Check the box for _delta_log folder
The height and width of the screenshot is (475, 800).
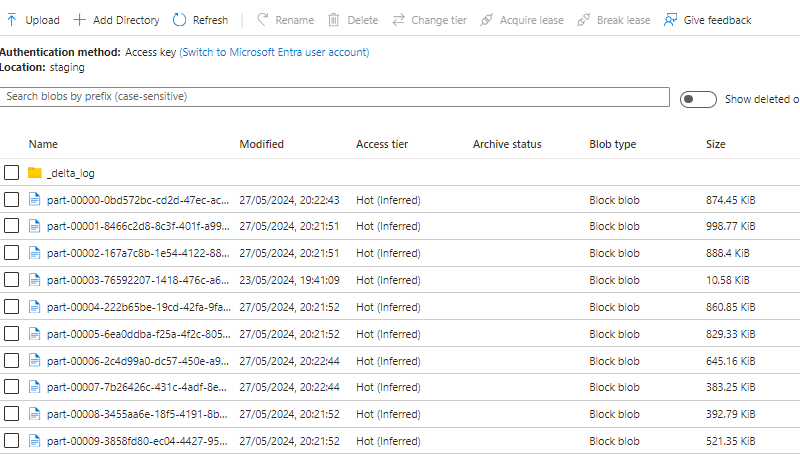[x=11, y=173]
